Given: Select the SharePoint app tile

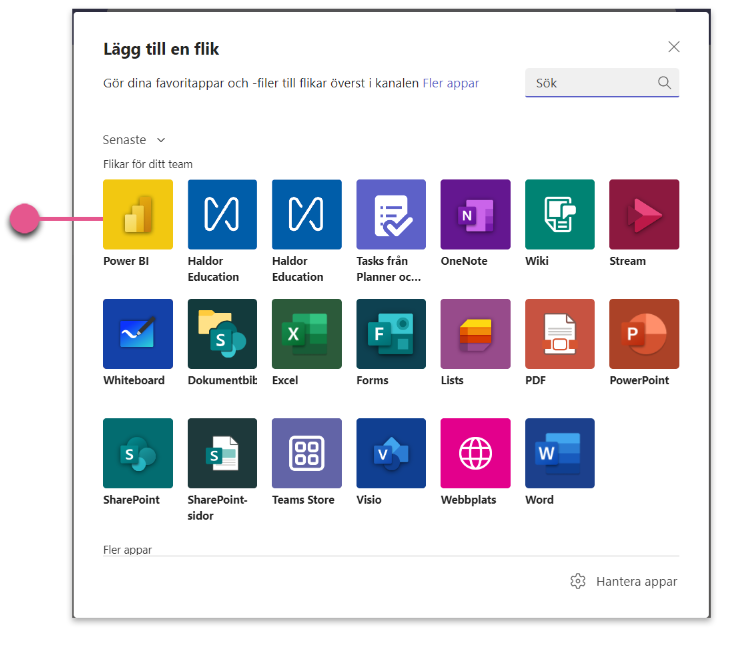Looking at the screenshot, I should tap(138, 453).
